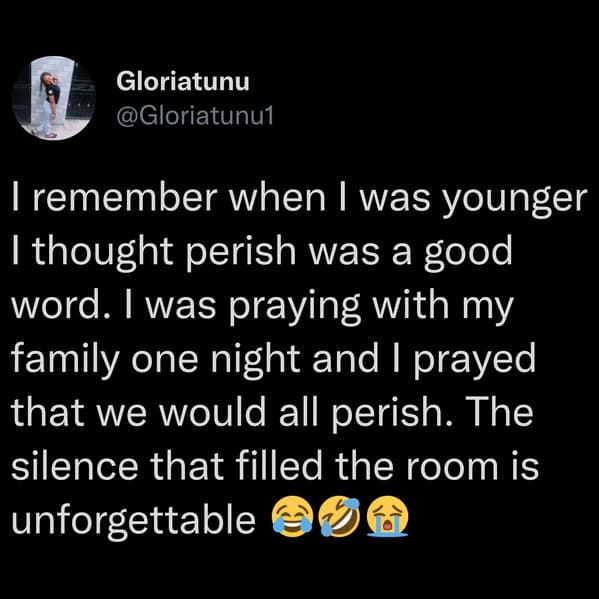Click the Gloriatunu display name

point(183,82)
